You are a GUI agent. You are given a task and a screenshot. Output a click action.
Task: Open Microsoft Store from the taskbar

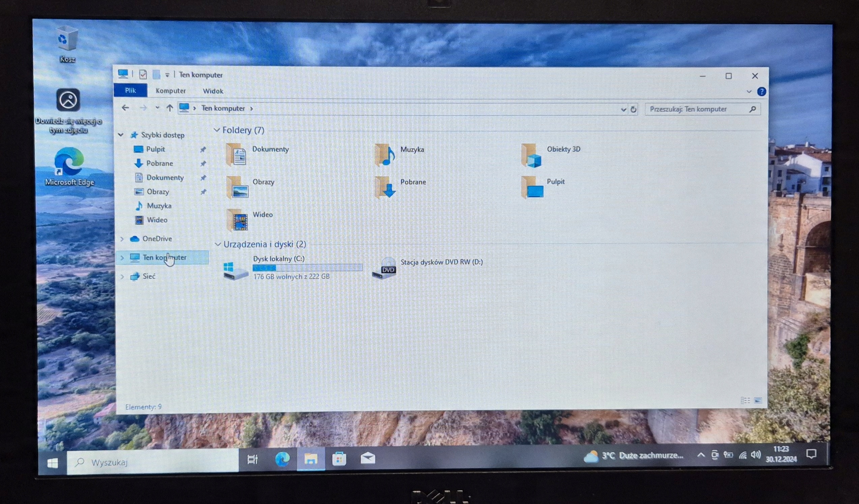[339, 459]
